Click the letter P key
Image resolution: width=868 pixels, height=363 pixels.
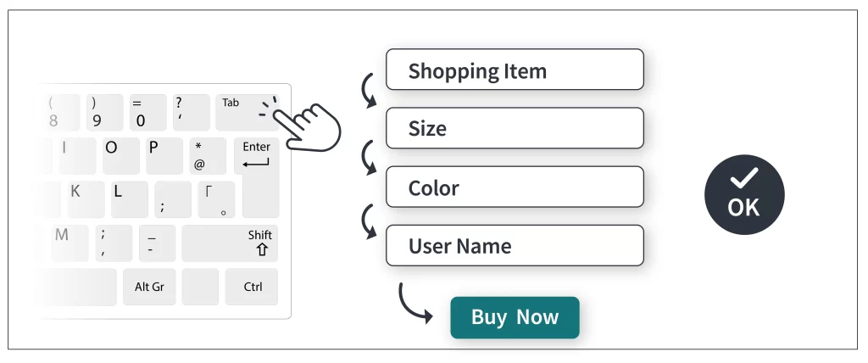pos(164,156)
